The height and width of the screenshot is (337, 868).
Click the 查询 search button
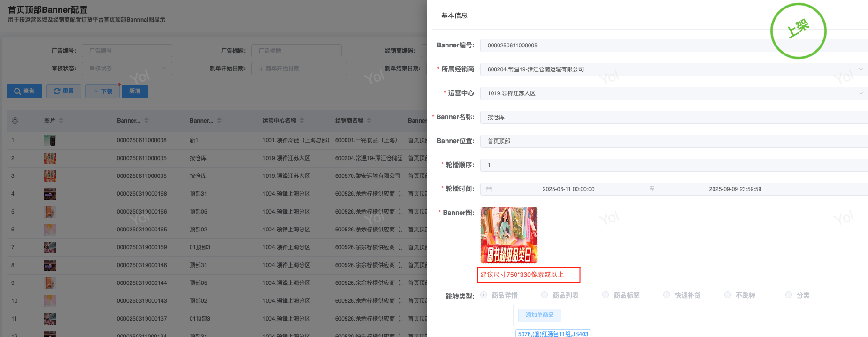(x=24, y=91)
